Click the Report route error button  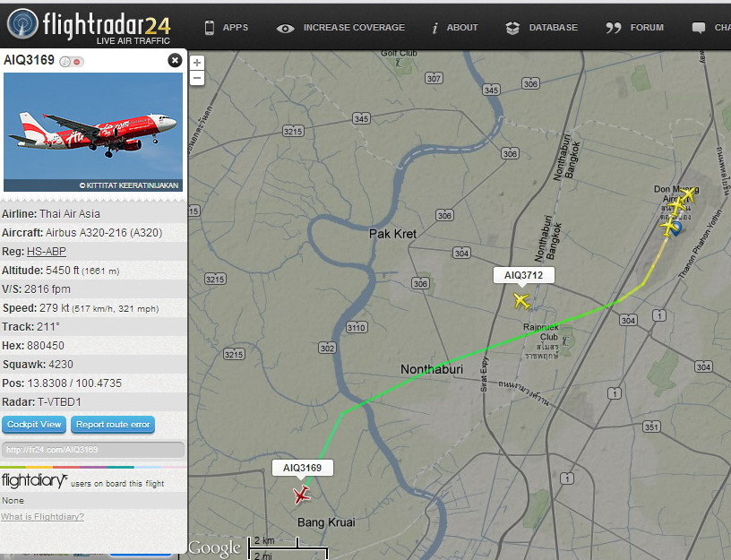[x=113, y=425]
